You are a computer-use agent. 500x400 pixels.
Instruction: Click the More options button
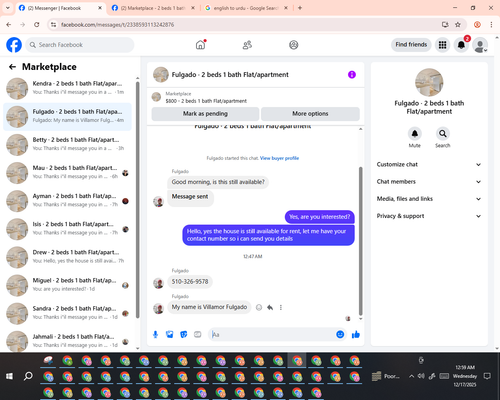[x=310, y=114]
